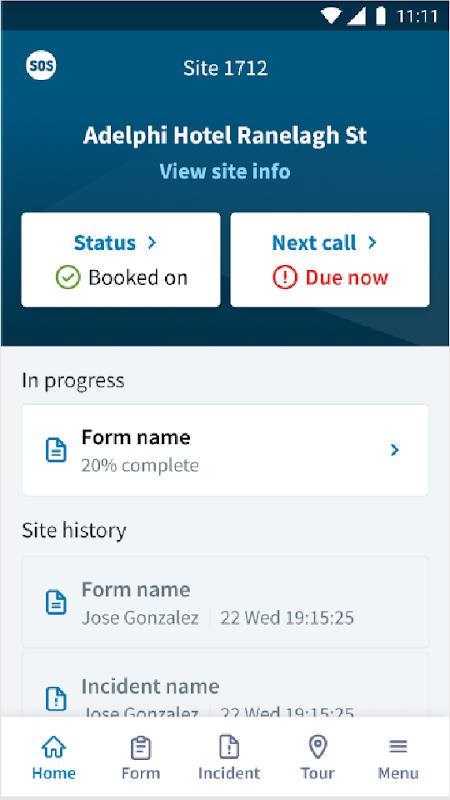
Task: Open the View site info link
Action: (225, 171)
